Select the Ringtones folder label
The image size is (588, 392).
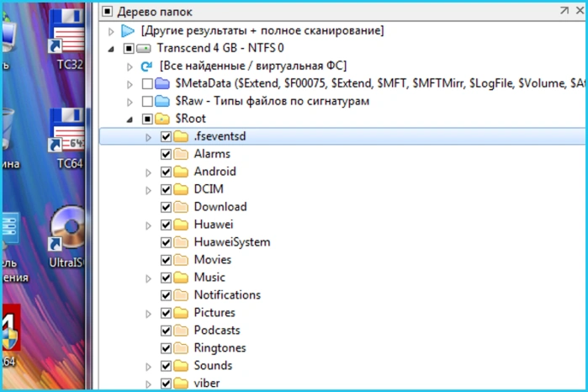tap(220, 347)
